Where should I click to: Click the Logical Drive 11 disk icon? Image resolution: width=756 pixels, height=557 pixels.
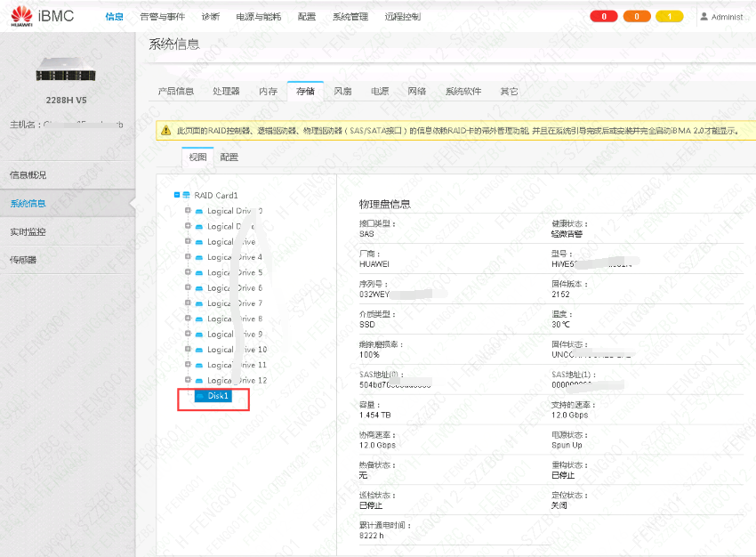[x=199, y=366]
